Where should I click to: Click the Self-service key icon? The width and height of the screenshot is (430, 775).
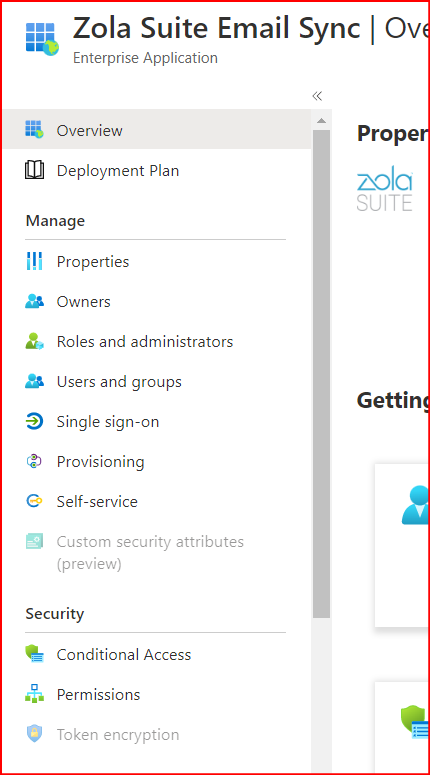point(34,501)
